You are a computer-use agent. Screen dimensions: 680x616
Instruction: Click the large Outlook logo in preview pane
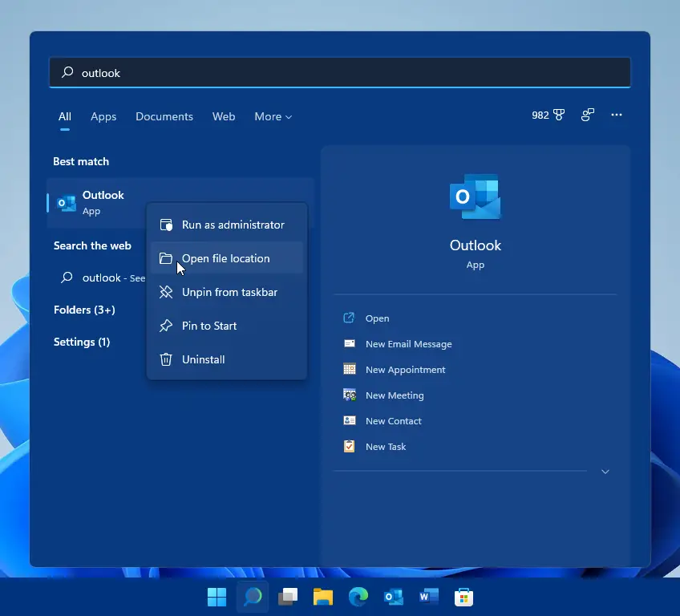pyautogui.click(x=476, y=197)
